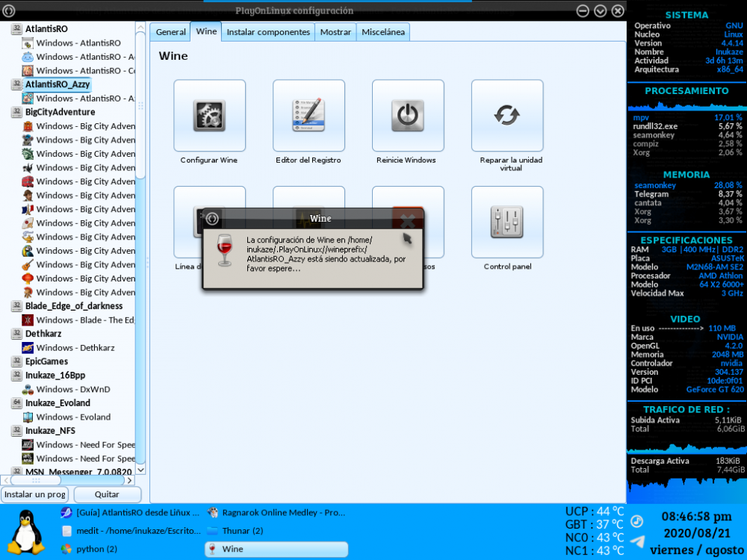Open the Configurar Wine tool
Viewport: 747px width, 560px height.
(x=209, y=116)
